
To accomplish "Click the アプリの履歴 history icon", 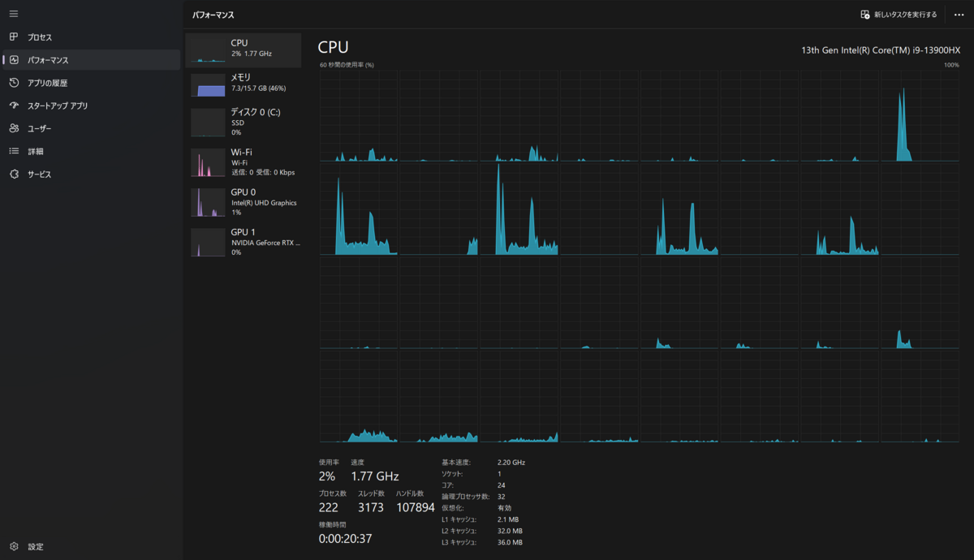I will coord(14,83).
